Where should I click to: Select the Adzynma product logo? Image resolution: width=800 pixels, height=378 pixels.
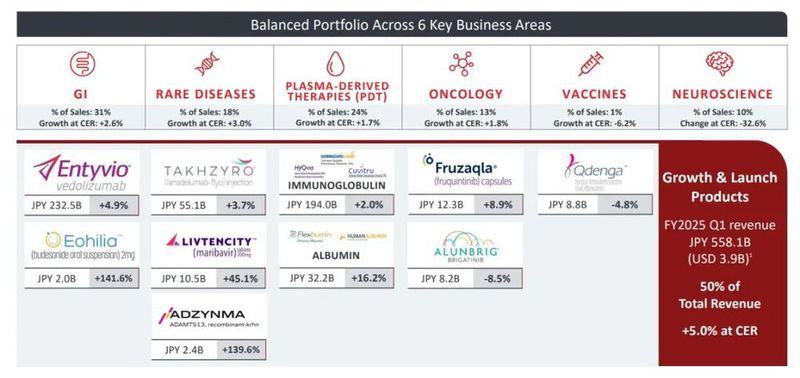[208, 317]
